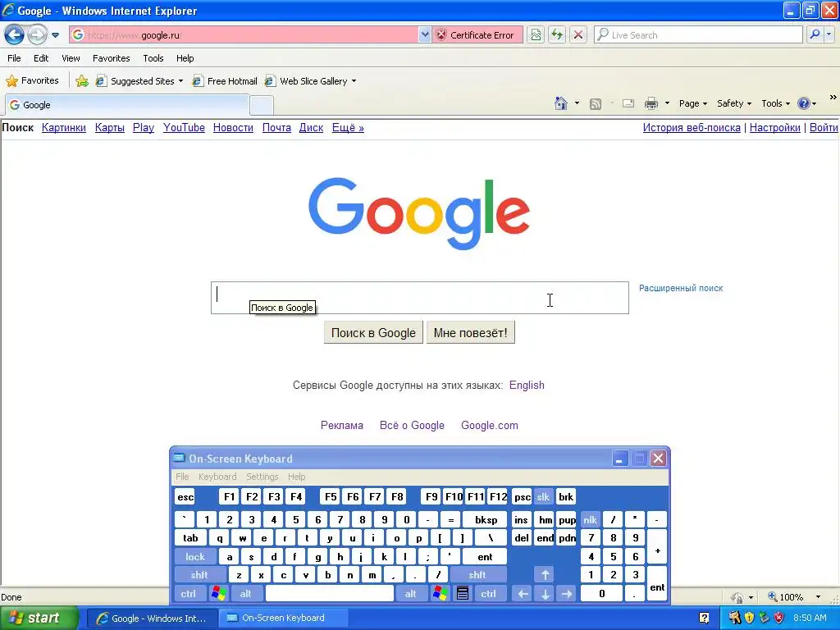
Task: Open the File menu in Internet Explorer
Action: point(15,58)
